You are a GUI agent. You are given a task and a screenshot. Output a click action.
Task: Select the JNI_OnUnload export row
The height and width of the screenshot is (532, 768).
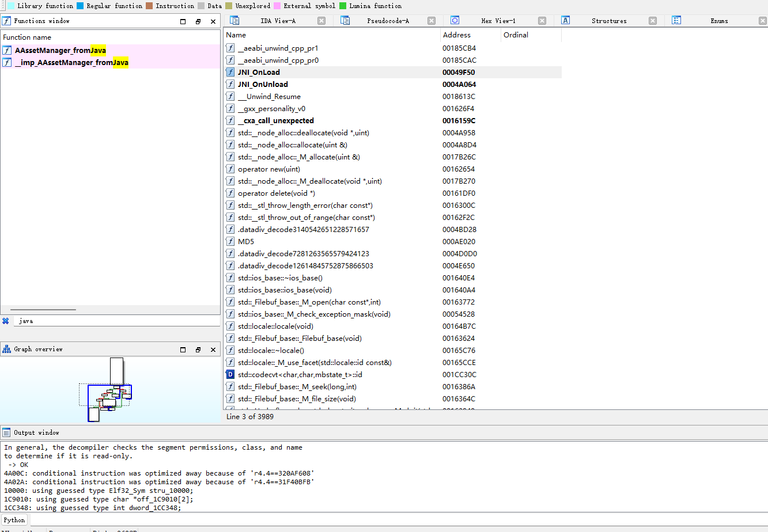(392, 84)
